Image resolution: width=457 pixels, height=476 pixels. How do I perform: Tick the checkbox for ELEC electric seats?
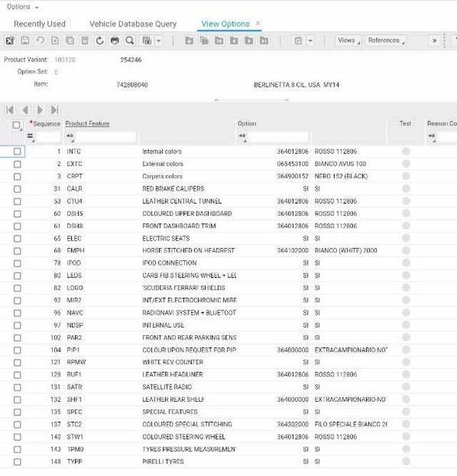(17, 238)
